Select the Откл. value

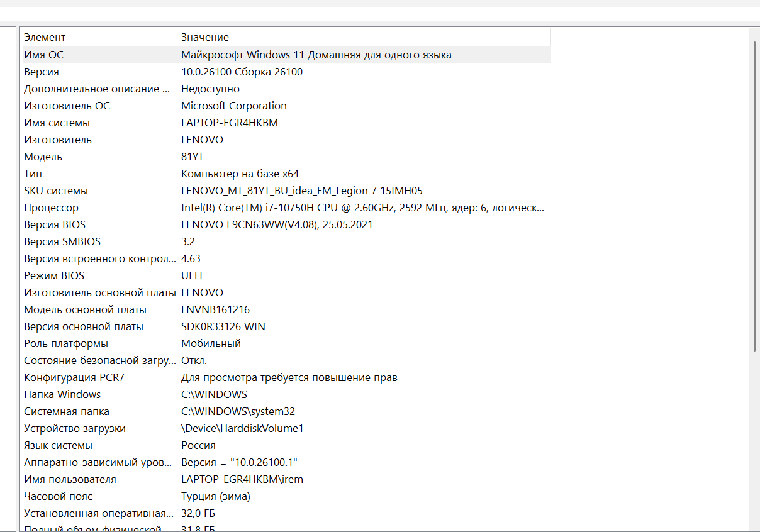[x=194, y=360]
